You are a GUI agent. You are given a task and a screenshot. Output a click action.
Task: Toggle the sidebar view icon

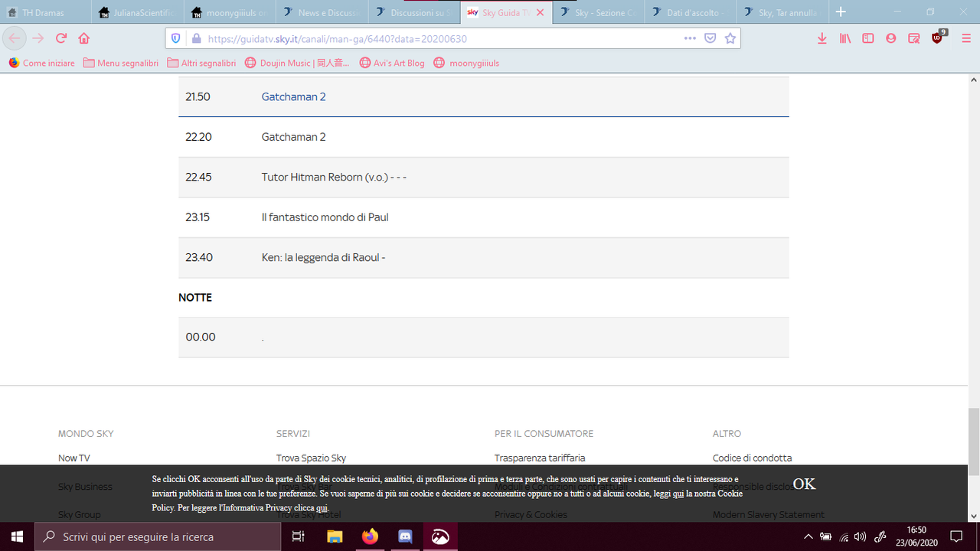868,38
